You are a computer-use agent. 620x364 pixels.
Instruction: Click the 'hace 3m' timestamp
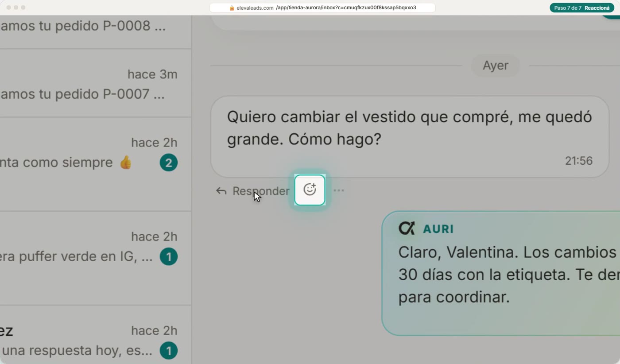coord(152,74)
